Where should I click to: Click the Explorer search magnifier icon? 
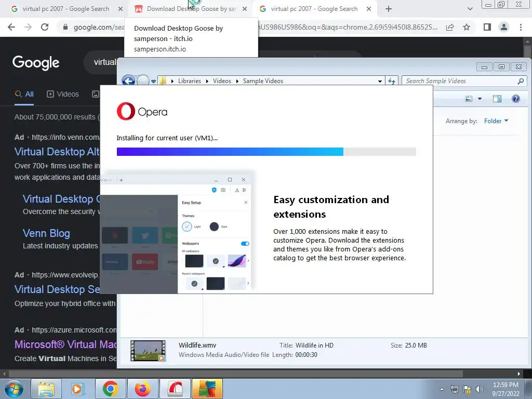click(x=521, y=81)
